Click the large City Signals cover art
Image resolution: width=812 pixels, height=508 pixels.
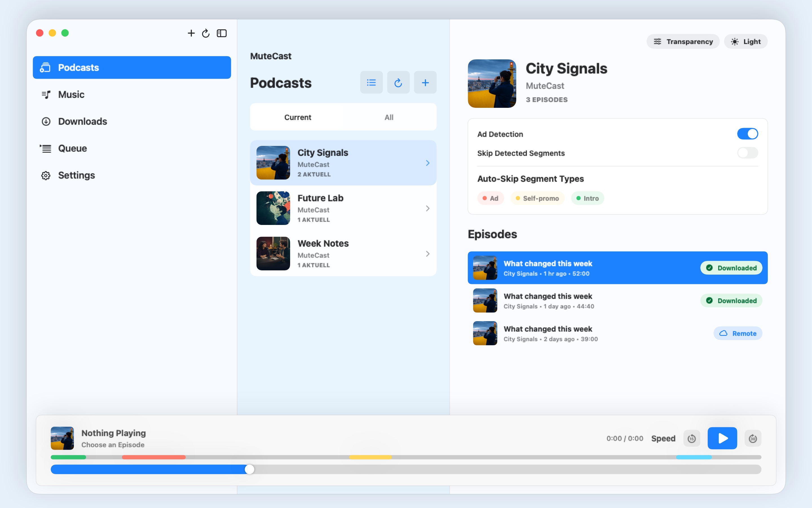click(492, 84)
